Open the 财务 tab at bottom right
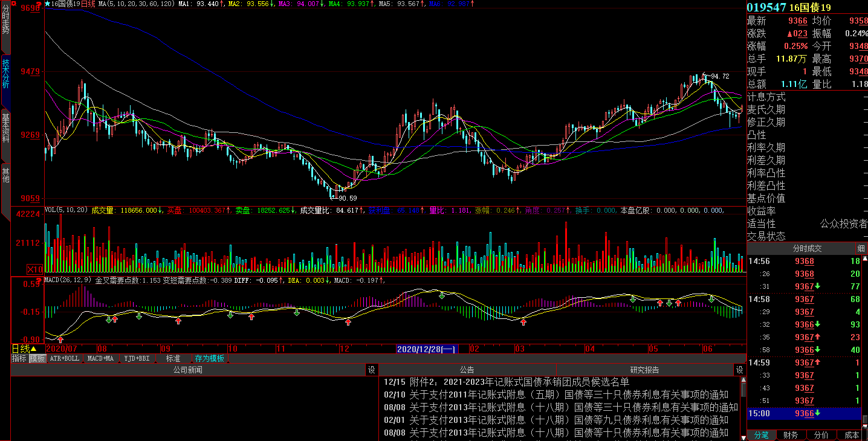This screenshot has width=868, height=441. click(790, 435)
